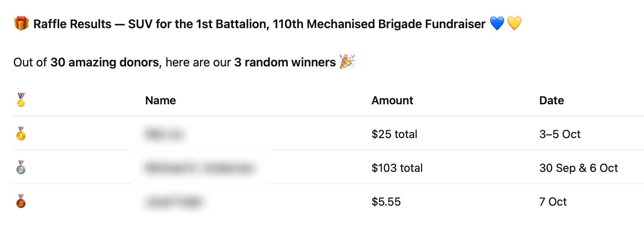Click the 7 Oct date cell
The image size is (644, 230).
coord(553,202)
